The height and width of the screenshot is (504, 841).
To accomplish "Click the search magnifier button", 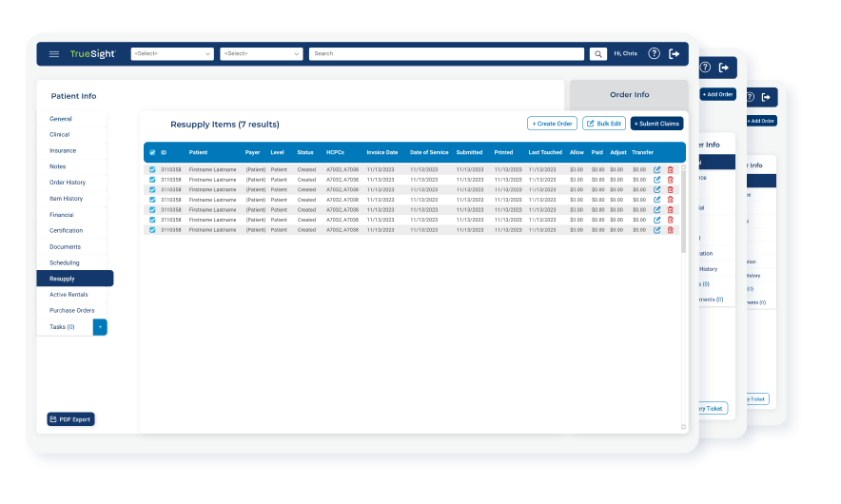I will 598,53.
